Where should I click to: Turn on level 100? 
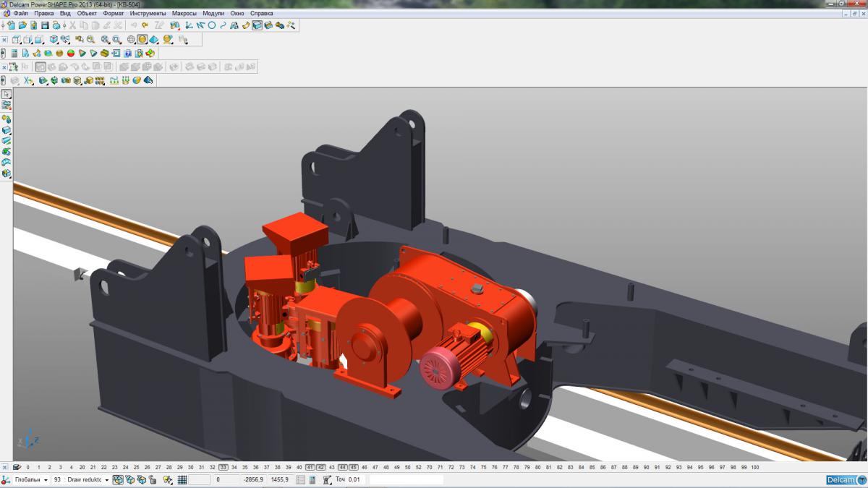tap(754, 467)
